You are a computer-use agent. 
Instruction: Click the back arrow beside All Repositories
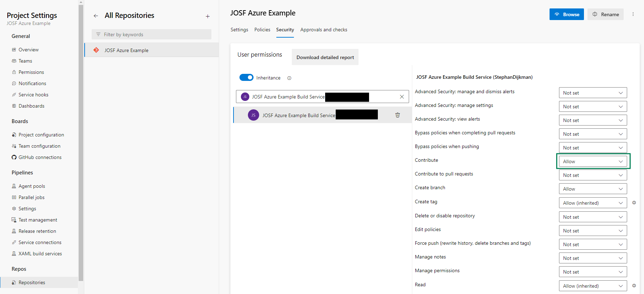click(96, 16)
